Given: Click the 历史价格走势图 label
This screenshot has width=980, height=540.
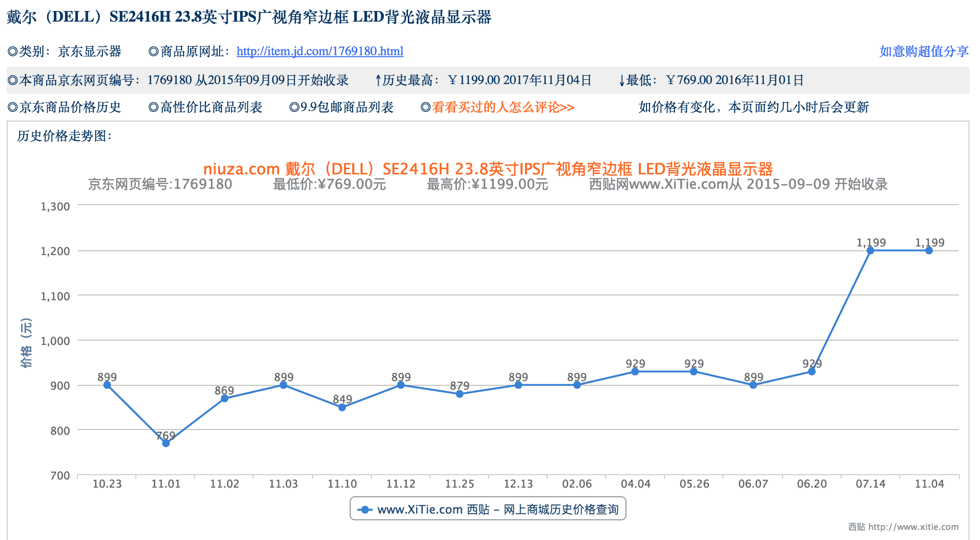Looking at the screenshot, I should tap(64, 136).
